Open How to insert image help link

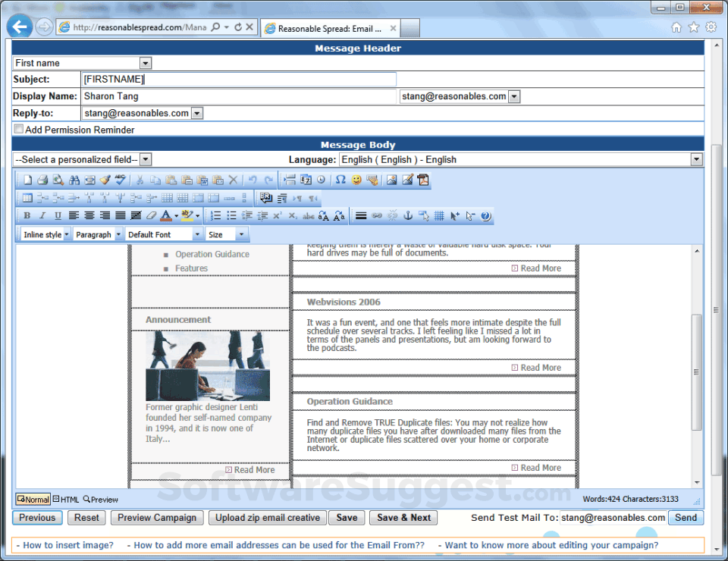[x=68, y=545]
